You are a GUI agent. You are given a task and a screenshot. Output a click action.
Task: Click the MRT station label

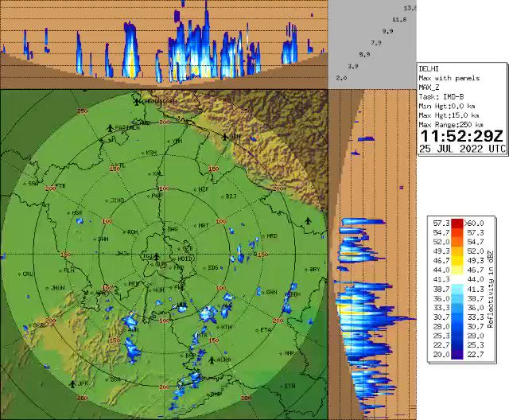pyautogui.click(x=204, y=225)
